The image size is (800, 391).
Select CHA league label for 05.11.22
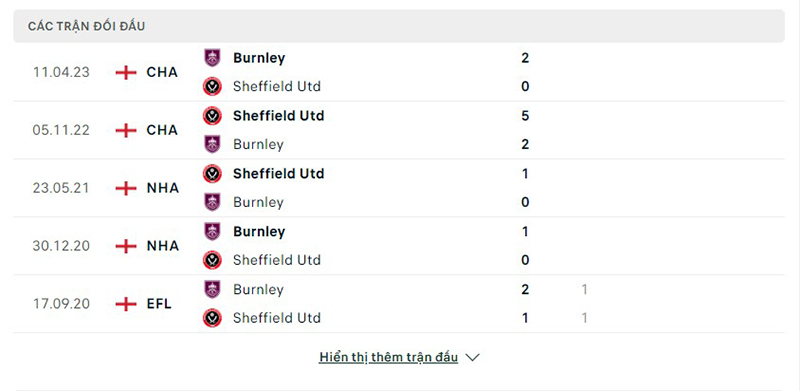coord(162,130)
